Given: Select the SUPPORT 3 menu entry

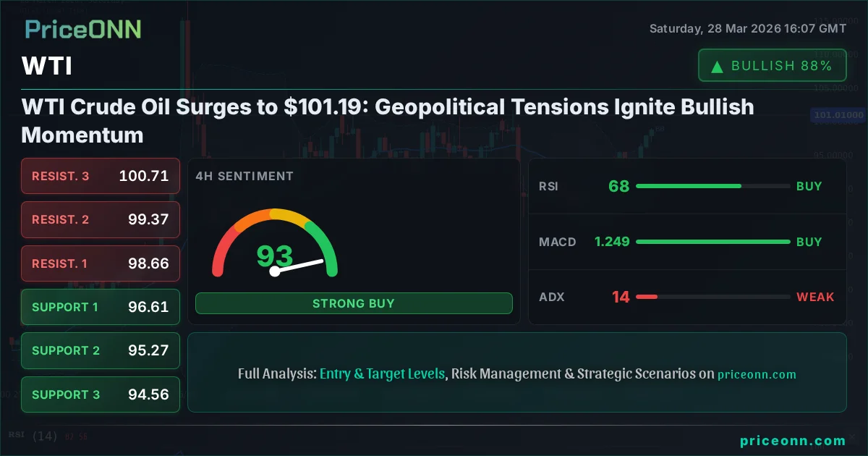Looking at the screenshot, I should [x=100, y=394].
